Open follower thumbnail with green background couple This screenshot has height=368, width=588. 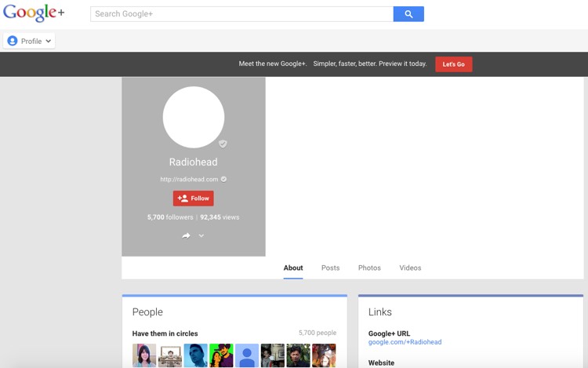(221, 355)
